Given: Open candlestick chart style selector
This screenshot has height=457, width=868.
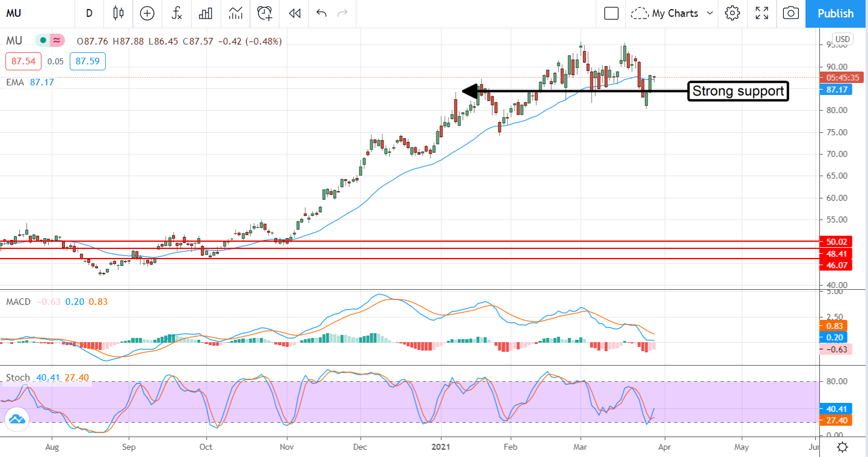Looking at the screenshot, I should click(118, 13).
